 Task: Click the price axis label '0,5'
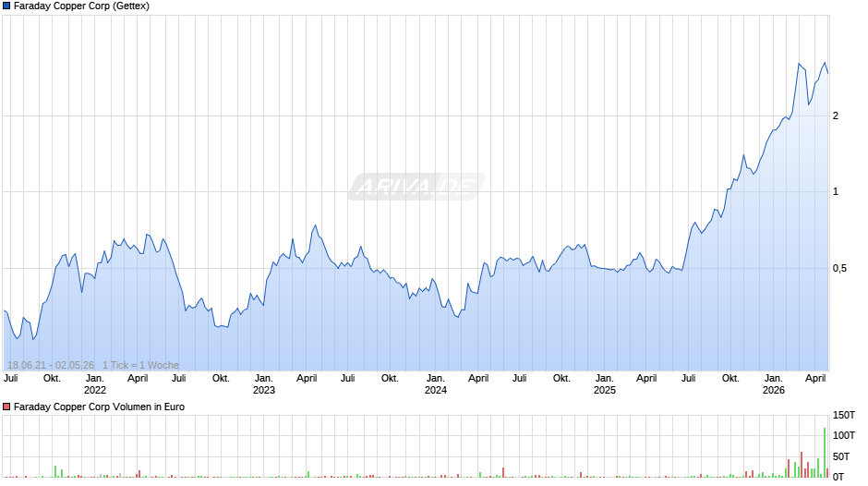pyautogui.click(x=839, y=268)
